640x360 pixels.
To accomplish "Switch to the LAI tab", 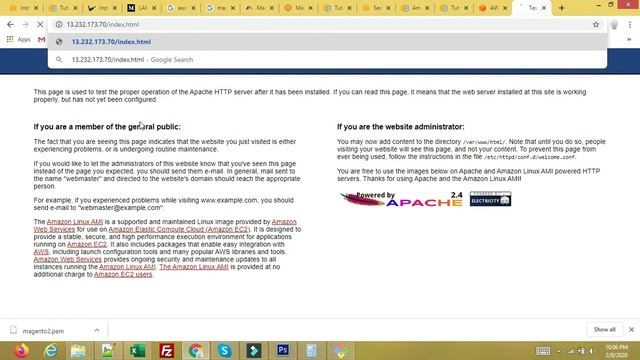I will (x=142, y=8).
